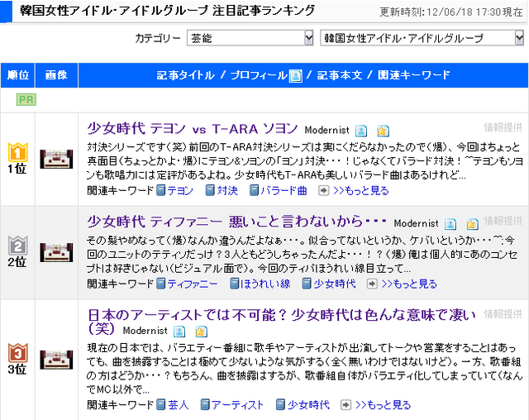529x420 pixels.
Task: Click the book icon before 少女時代 in 2位 row
Action: (307, 284)
